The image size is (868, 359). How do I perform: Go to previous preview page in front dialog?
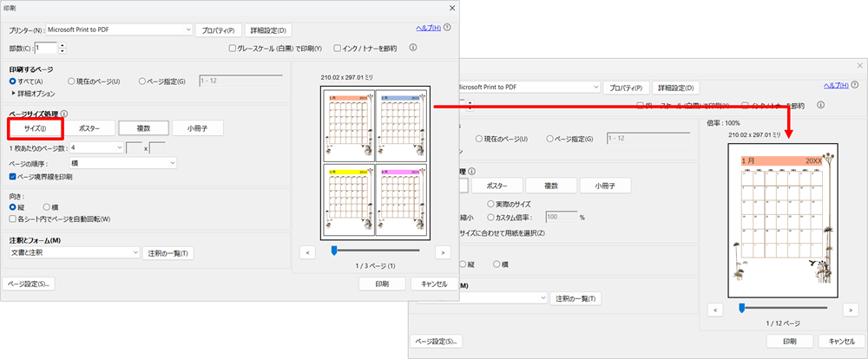coord(307,252)
